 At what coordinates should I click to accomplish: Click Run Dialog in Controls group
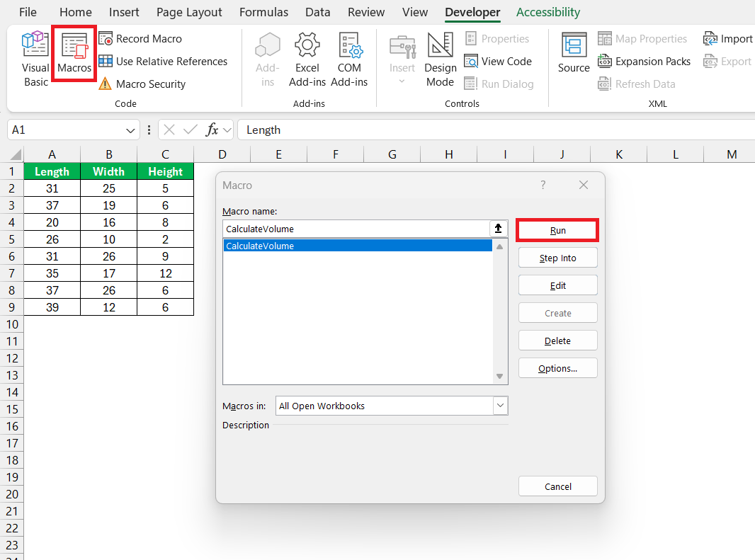499,84
